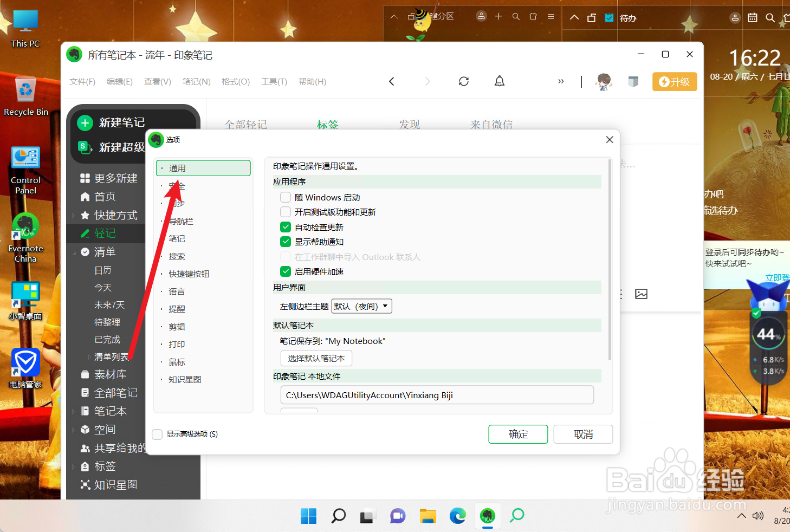Enable 开启测试版功能和更新 checkbox
The width and height of the screenshot is (790, 532).
[286, 212]
